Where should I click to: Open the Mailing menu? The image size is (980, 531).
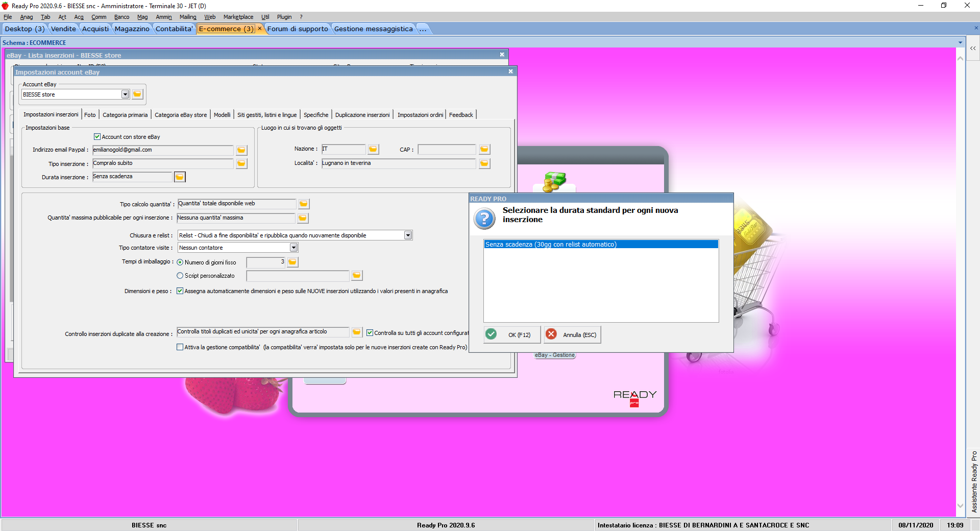pyautogui.click(x=188, y=17)
